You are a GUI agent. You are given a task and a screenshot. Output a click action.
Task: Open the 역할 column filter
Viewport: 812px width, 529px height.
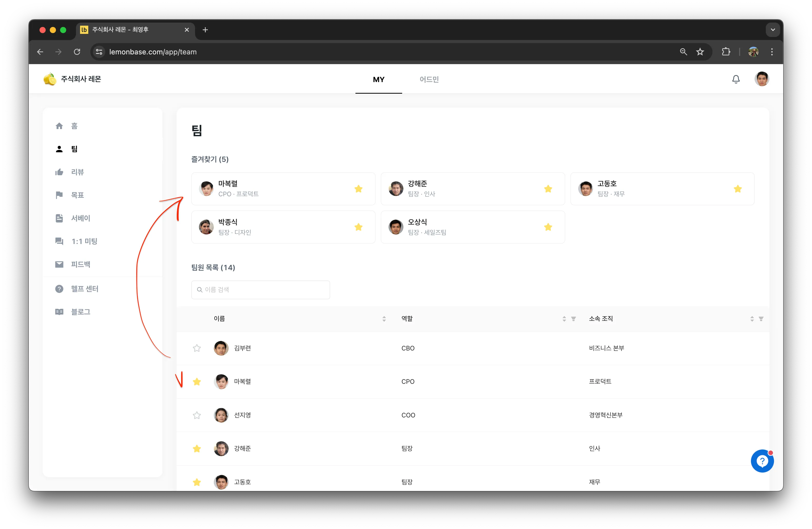click(574, 319)
